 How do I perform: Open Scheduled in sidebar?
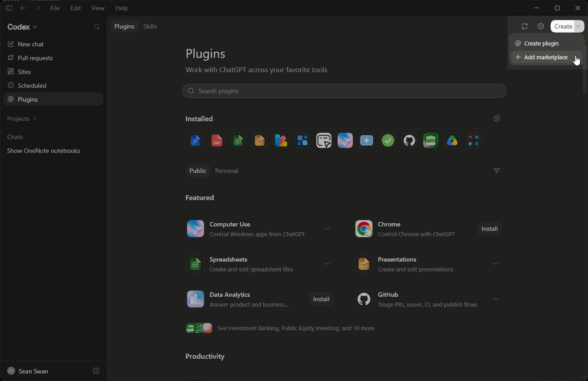[53, 86]
